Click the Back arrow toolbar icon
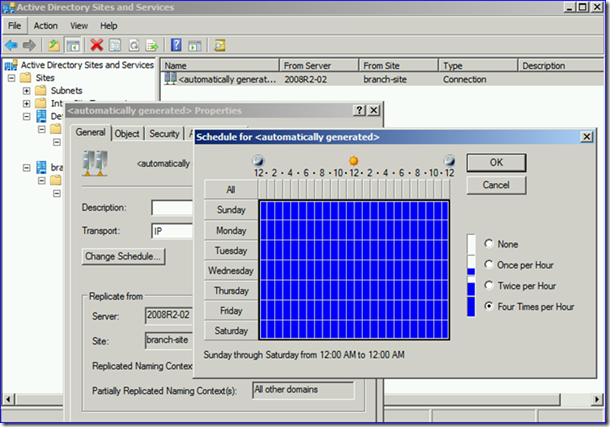This screenshot has width=610, height=427. (x=11, y=46)
